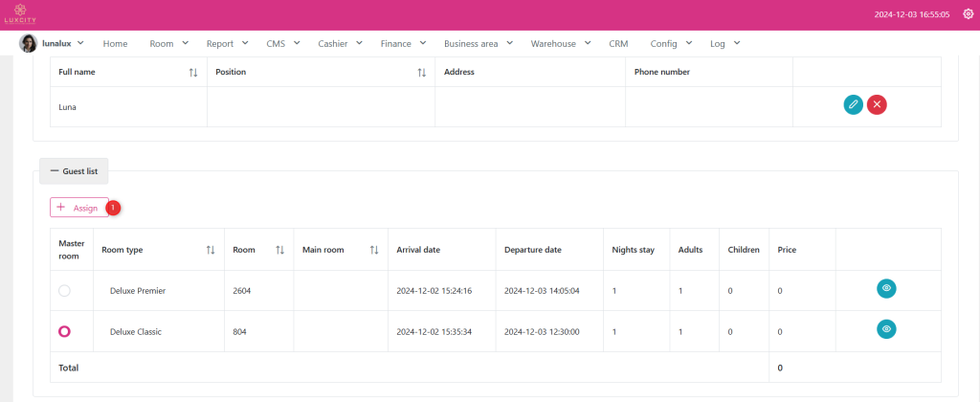The width and height of the screenshot is (980, 402).
Task: Go to the Home menu item
Action: pos(115,43)
